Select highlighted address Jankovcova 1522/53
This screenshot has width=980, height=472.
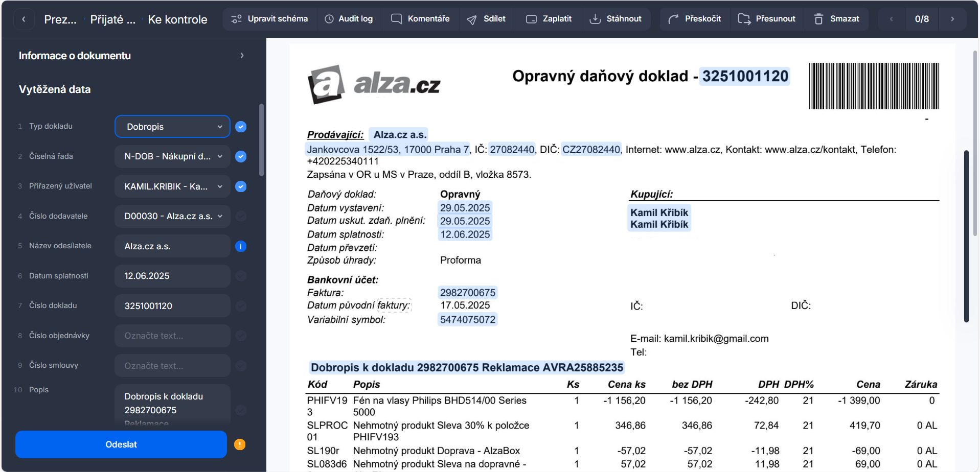pos(388,149)
